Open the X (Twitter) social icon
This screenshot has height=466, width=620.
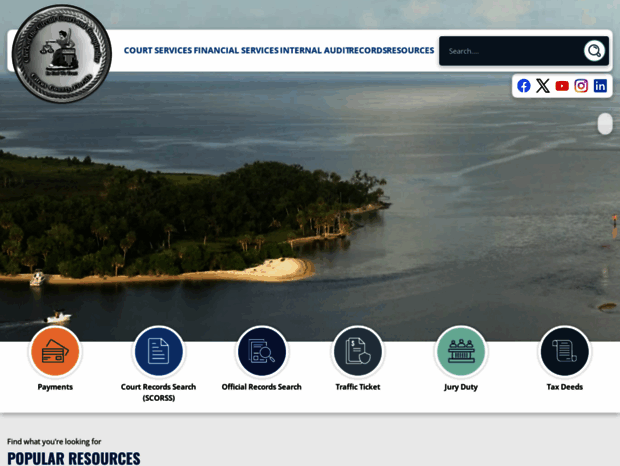coord(543,86)
